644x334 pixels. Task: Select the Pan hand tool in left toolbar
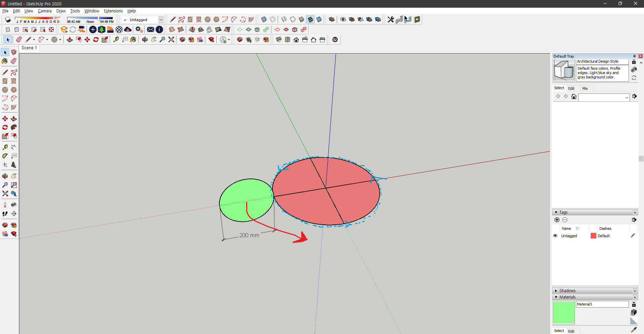14,176
